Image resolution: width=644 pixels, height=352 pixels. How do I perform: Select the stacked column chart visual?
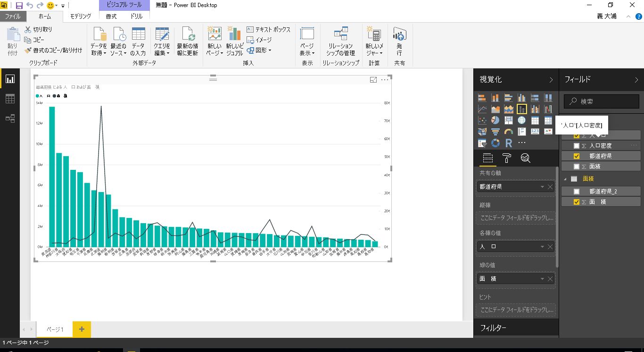click(495, 98)
